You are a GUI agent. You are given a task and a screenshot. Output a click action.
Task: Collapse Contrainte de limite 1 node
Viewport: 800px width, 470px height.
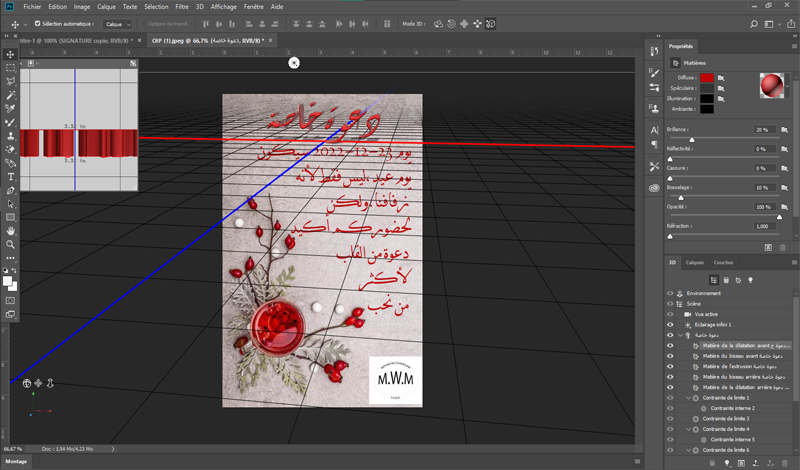[688, 398]
